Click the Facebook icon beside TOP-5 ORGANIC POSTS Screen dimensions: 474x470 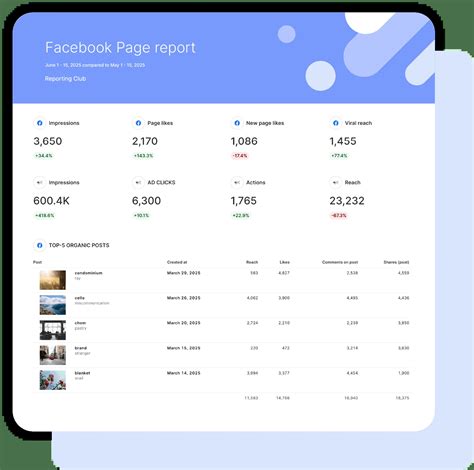coord(40,245)
